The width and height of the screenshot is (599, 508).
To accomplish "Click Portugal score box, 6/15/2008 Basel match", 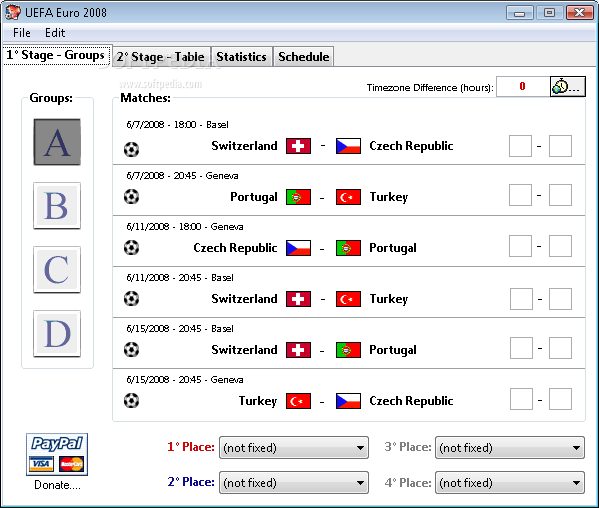I will pyautogui.click(x=560, y=348).
